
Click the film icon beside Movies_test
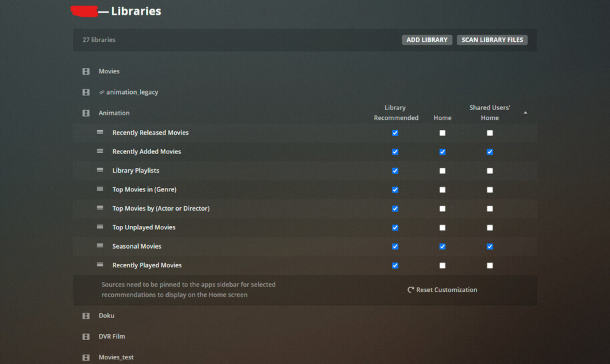[86, 357]
